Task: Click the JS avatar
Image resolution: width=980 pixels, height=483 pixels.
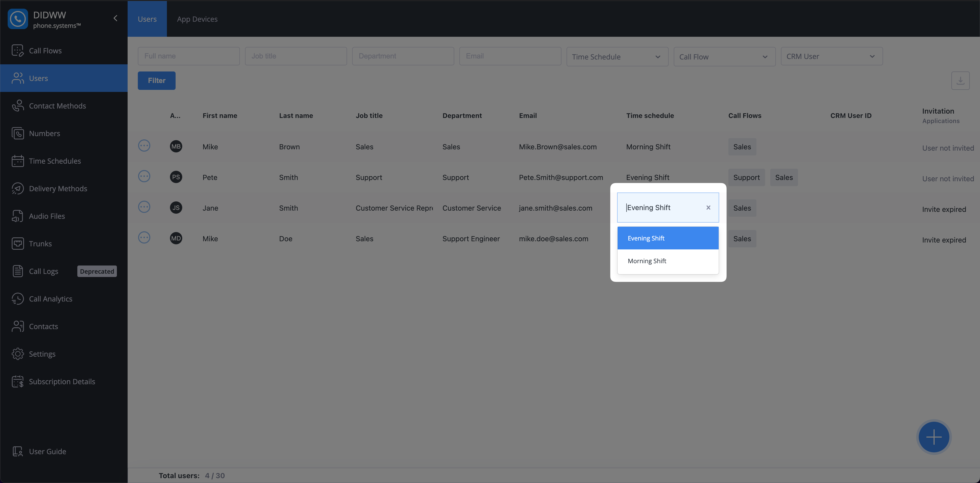Action: coord(176,208)
